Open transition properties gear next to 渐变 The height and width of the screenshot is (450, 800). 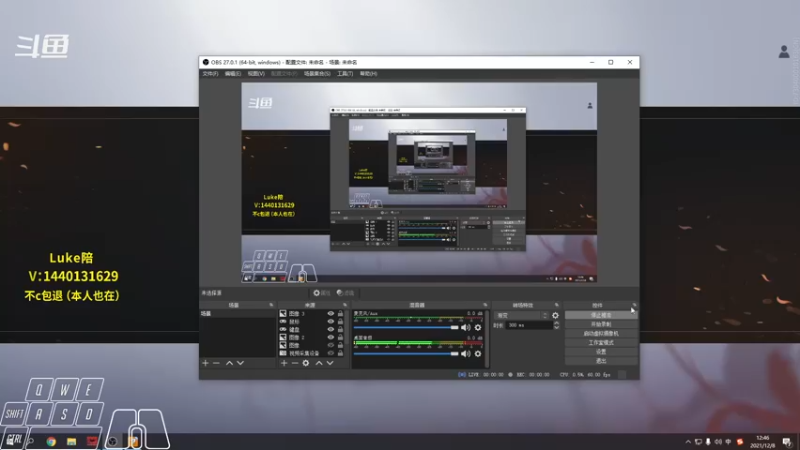coord(555,315)
